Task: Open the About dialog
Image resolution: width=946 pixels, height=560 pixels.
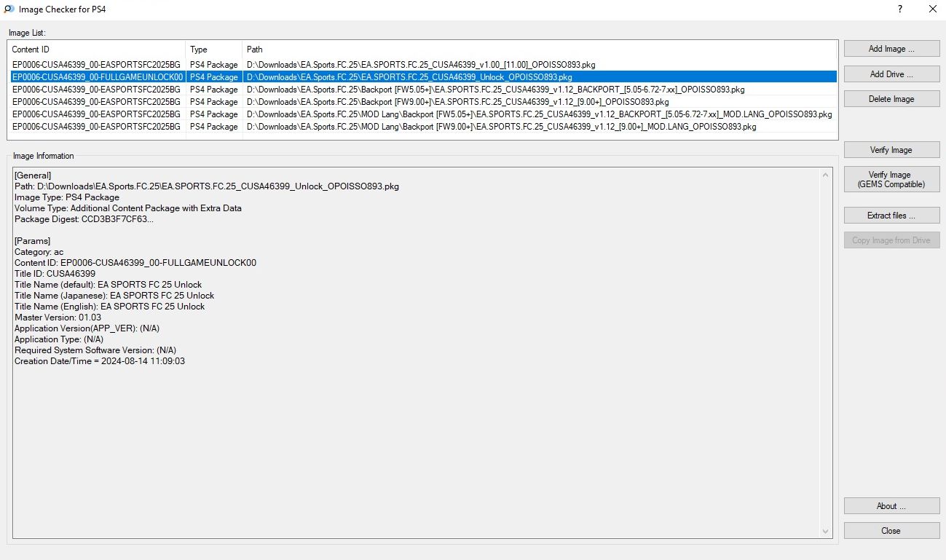Action: click(x=891, y=506)
